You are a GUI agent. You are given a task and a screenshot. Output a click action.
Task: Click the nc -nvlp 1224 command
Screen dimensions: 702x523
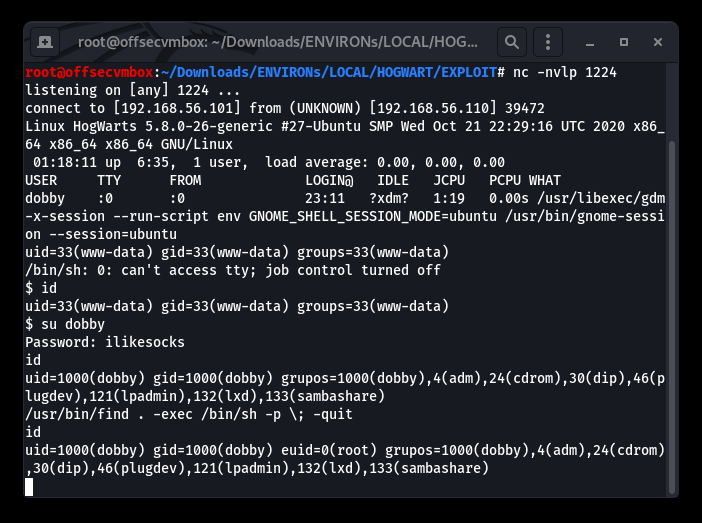point(565,72)
